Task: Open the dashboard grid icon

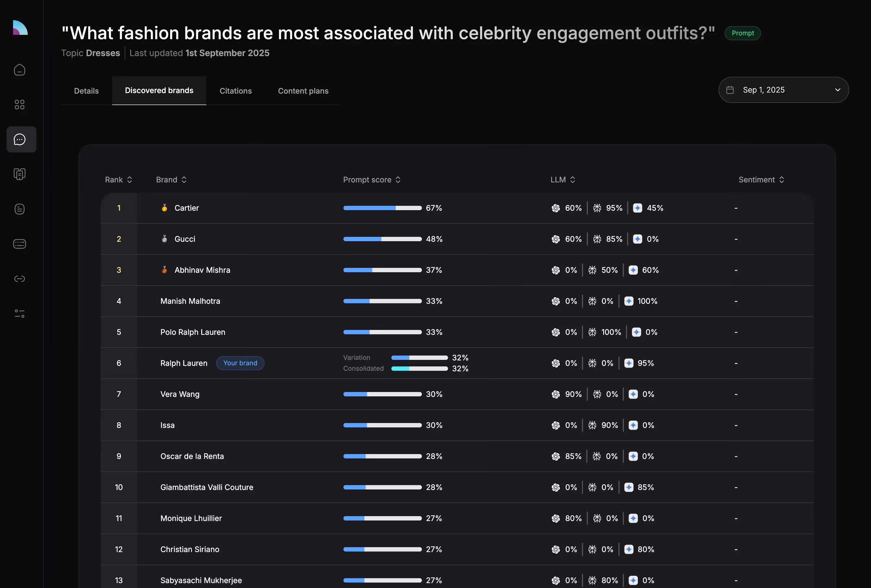Action: 20,105
